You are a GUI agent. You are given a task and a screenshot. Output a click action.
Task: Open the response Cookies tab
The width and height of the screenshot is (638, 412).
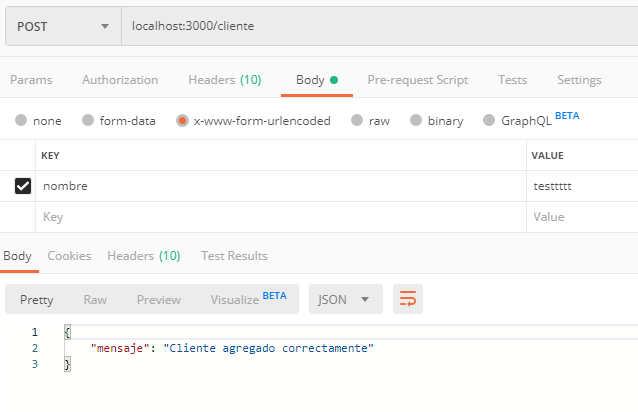click(x=69, y=255)
